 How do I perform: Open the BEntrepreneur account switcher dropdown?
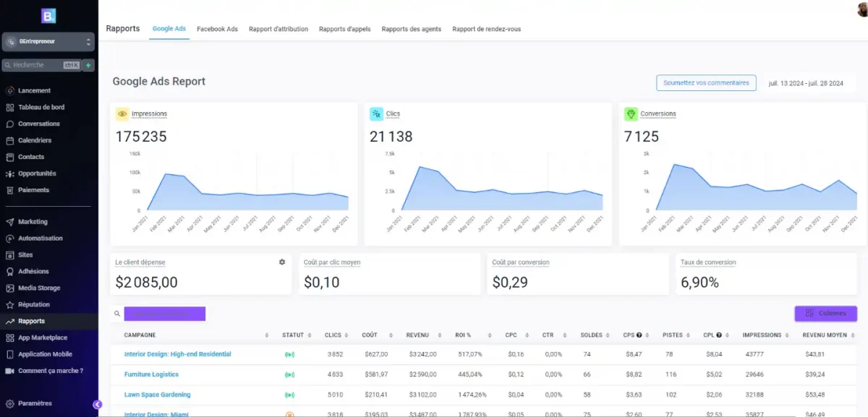pyautogui.click(x=48, y=42)
